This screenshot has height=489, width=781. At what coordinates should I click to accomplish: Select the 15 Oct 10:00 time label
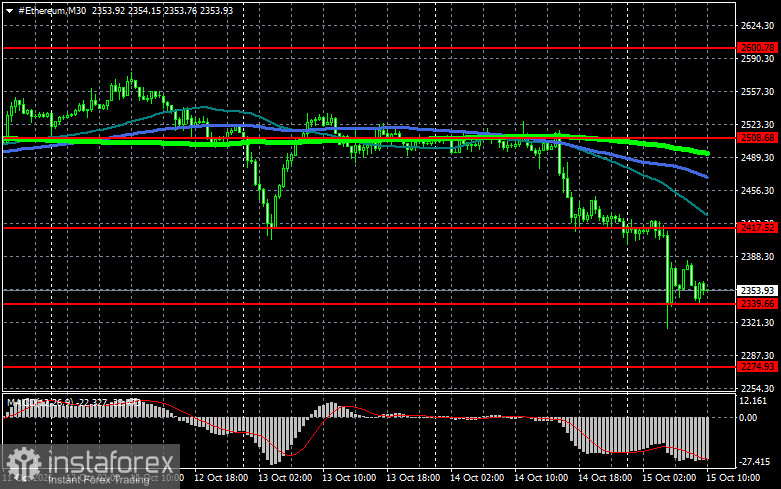coord(733,478)
